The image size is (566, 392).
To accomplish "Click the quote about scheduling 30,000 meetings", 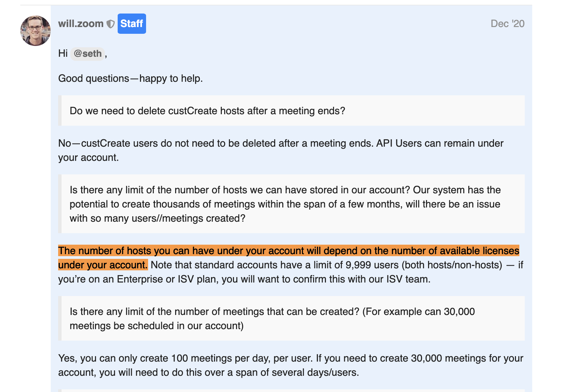I will coord(291,318).
